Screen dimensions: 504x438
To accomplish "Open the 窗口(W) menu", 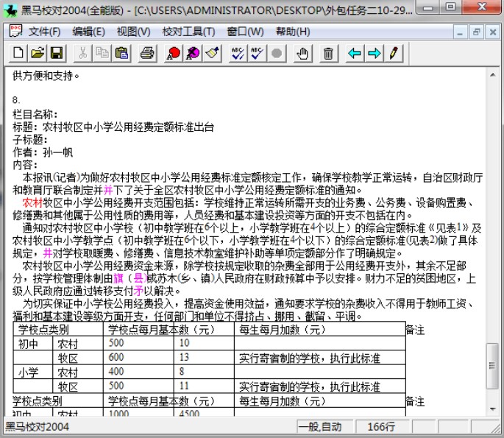I will [245, 32].
